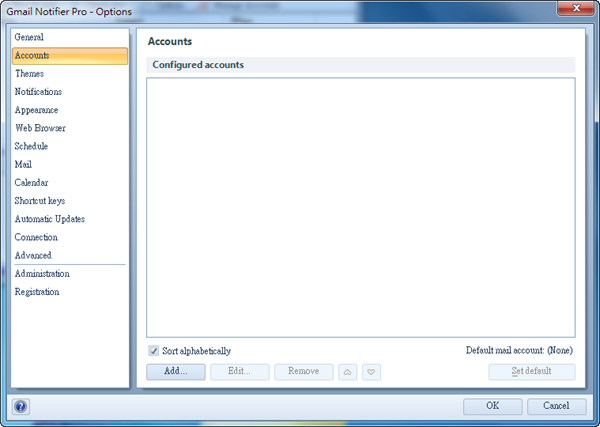Toggle the Sort alphabetically checkbox
This screenshot has width=600, height=427.
153,350
